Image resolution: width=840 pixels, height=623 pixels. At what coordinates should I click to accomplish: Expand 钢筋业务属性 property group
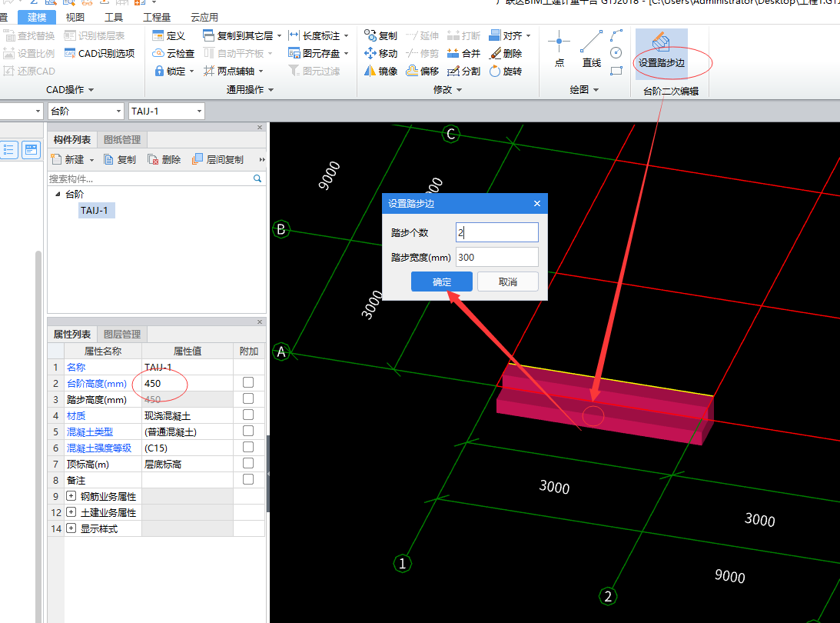point(71,496)
